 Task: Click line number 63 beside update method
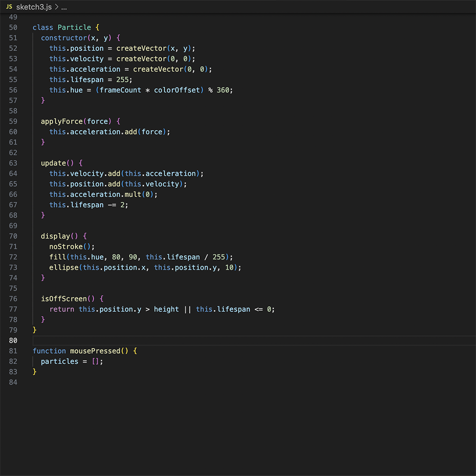(13, 163)
